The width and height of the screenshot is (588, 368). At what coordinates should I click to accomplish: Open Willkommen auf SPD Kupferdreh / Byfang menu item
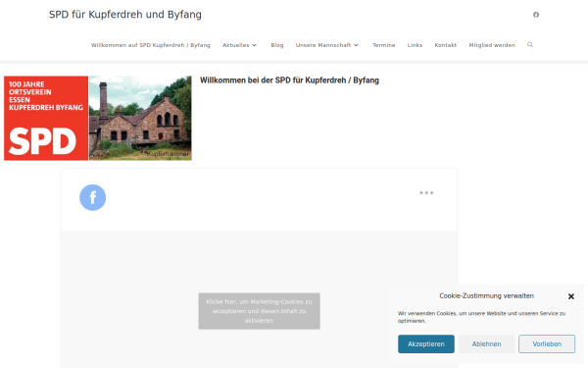(x=151, y=45)
